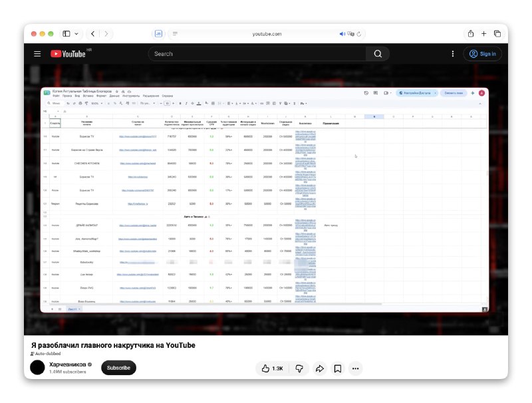
Task: Open the sidebar options chevron menu
Action: [76, 33]
